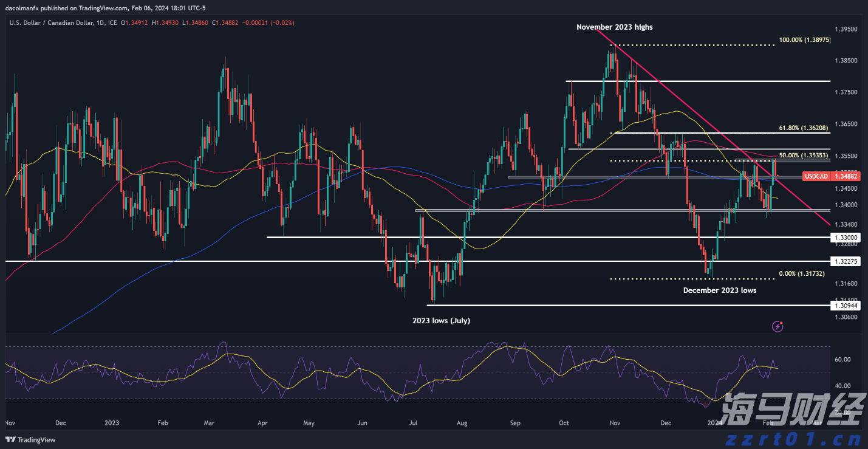
Task: Click the 2023 label on time axis
Action: (x=111, y=422)
